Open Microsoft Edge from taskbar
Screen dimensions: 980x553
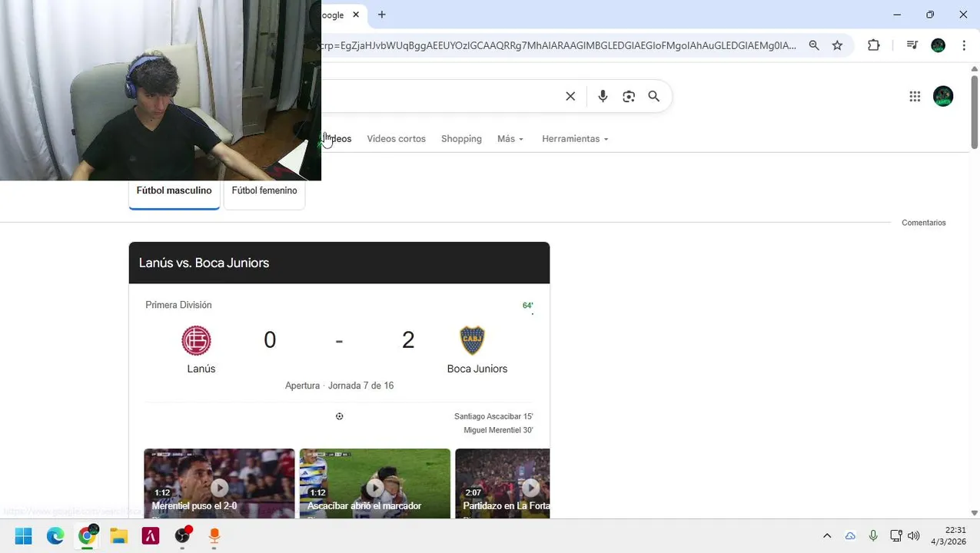click(55, 536)
